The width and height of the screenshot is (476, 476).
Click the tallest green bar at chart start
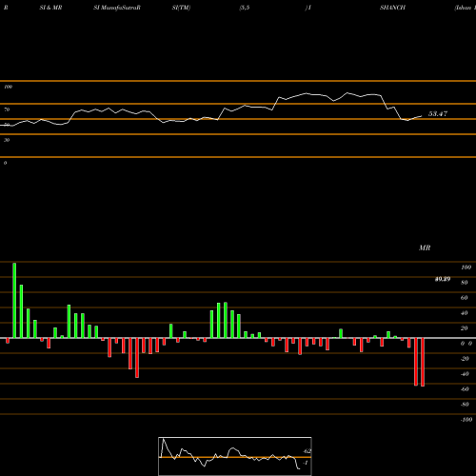(x=14, y=301)
